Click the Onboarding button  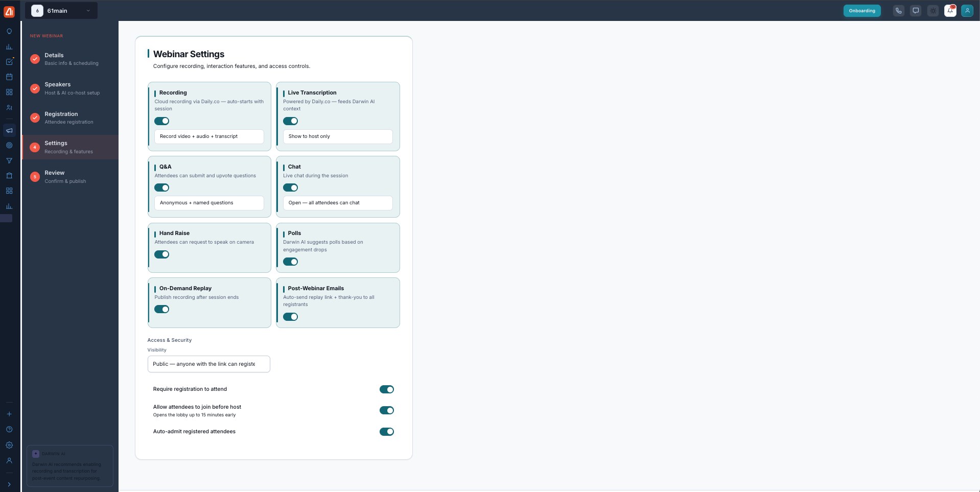862,11
